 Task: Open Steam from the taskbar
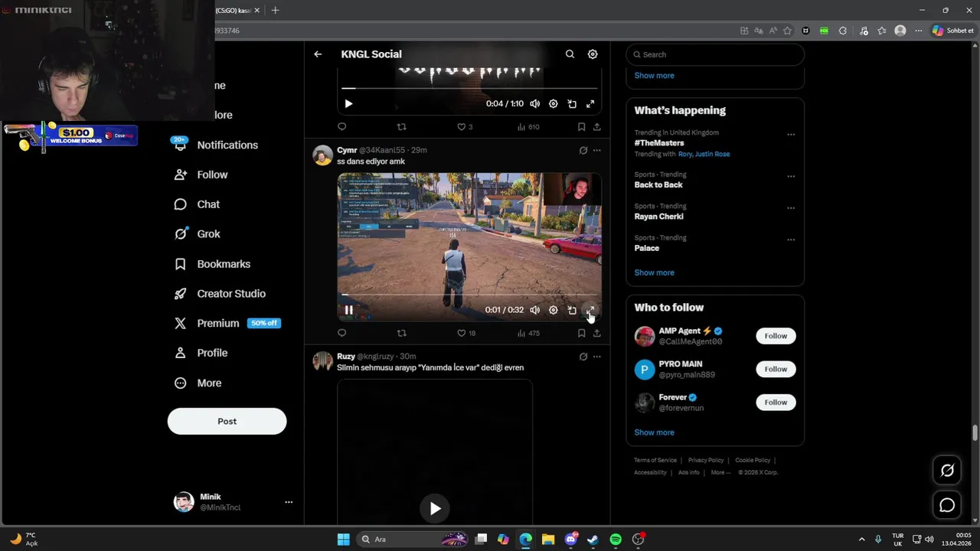tap(593, 540)
